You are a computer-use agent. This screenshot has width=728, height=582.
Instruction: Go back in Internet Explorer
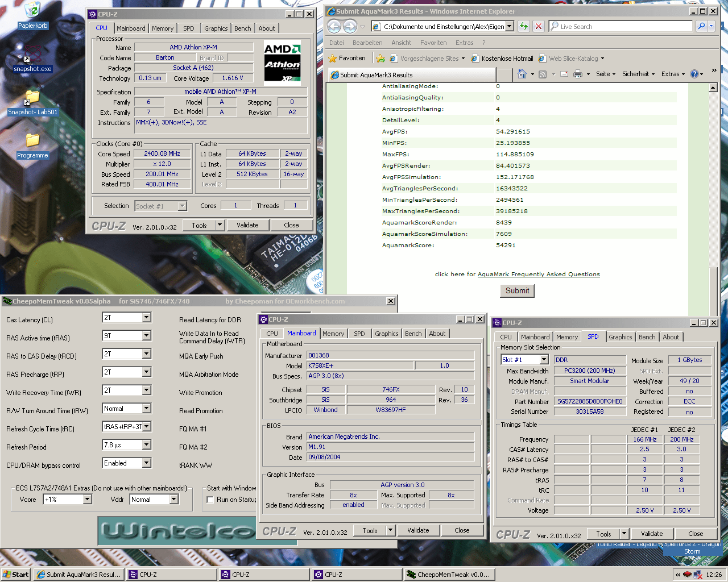[x=334, y=26]
